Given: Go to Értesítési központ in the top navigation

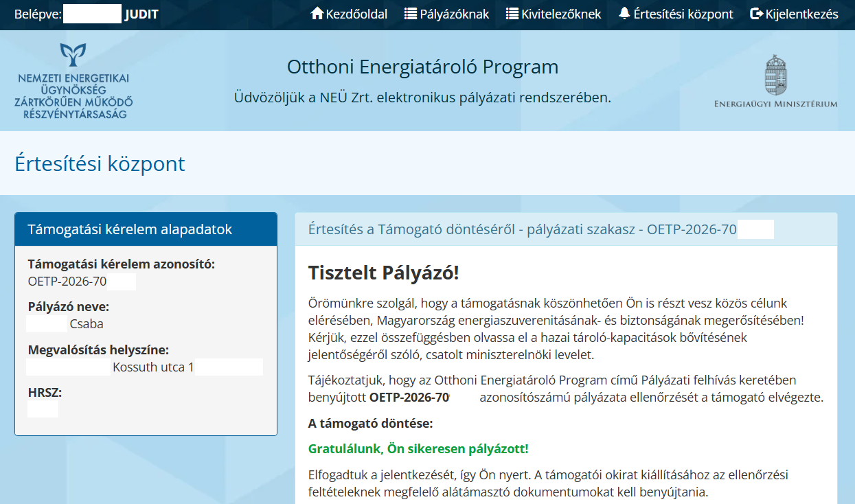Looking at the screenshot, I should pyautogui.click(x=683, y=14).
